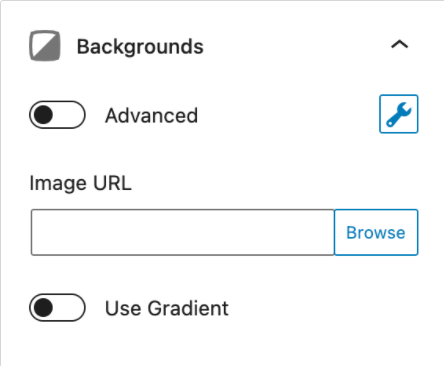Click the wrench icon next to Advanced

[x=399, y=114]
